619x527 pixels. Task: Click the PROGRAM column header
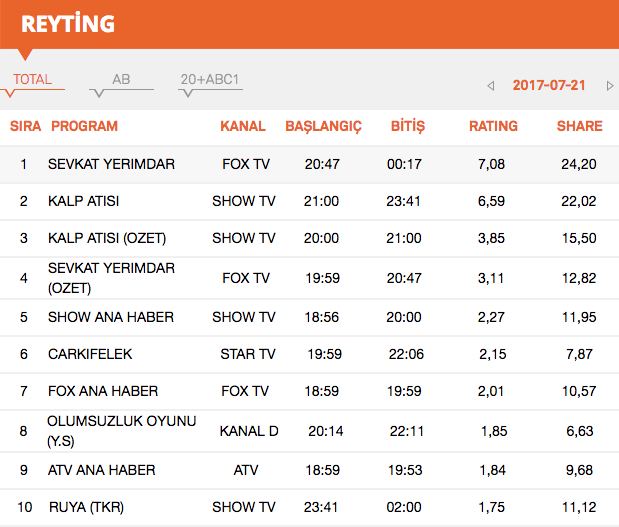coord(84,126)
